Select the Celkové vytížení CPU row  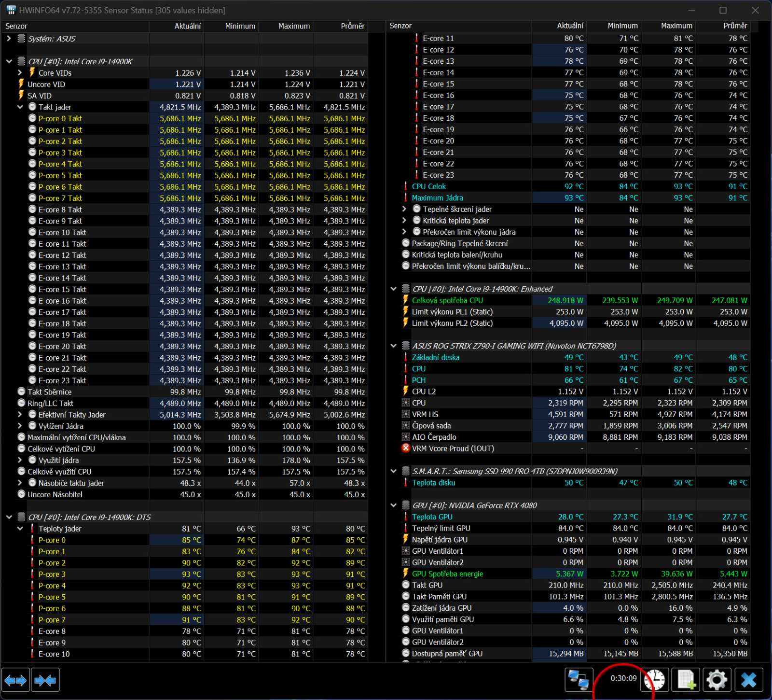185,449
